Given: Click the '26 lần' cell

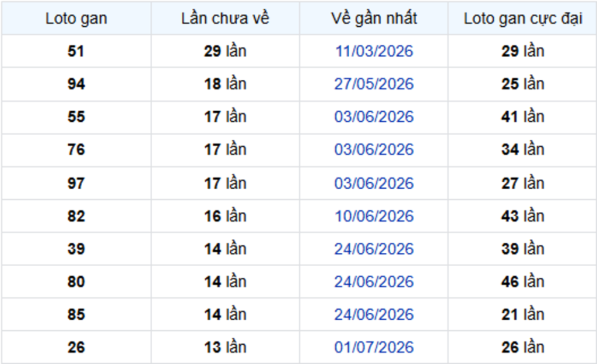Looking at the screenshot, I should click(523, 347).
